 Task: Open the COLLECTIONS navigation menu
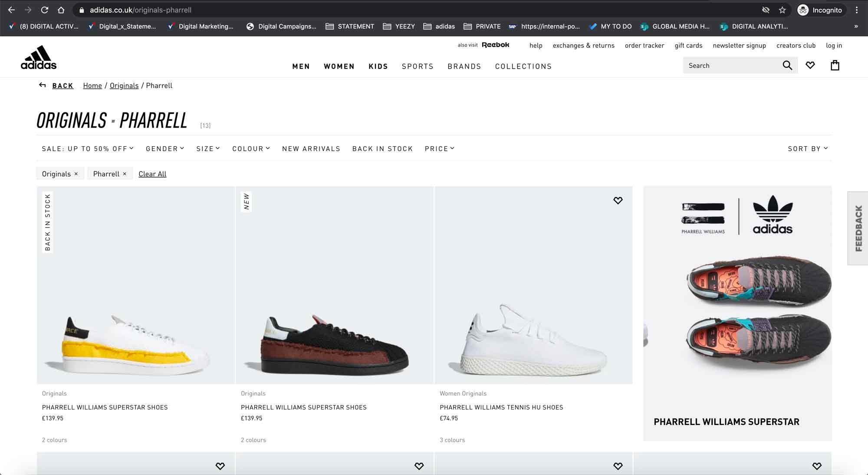point(523,66)
